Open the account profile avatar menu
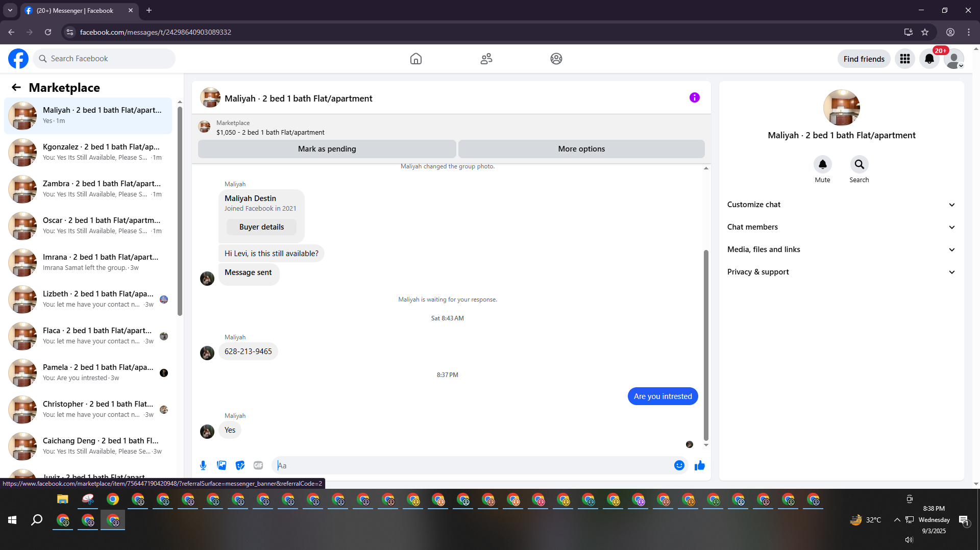This screenshot has height=550, width=980. tap(954, 59)
